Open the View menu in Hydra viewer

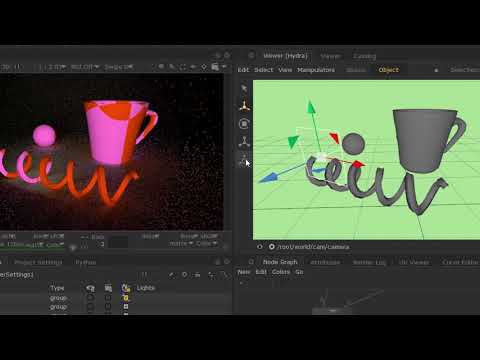(285, 70)
